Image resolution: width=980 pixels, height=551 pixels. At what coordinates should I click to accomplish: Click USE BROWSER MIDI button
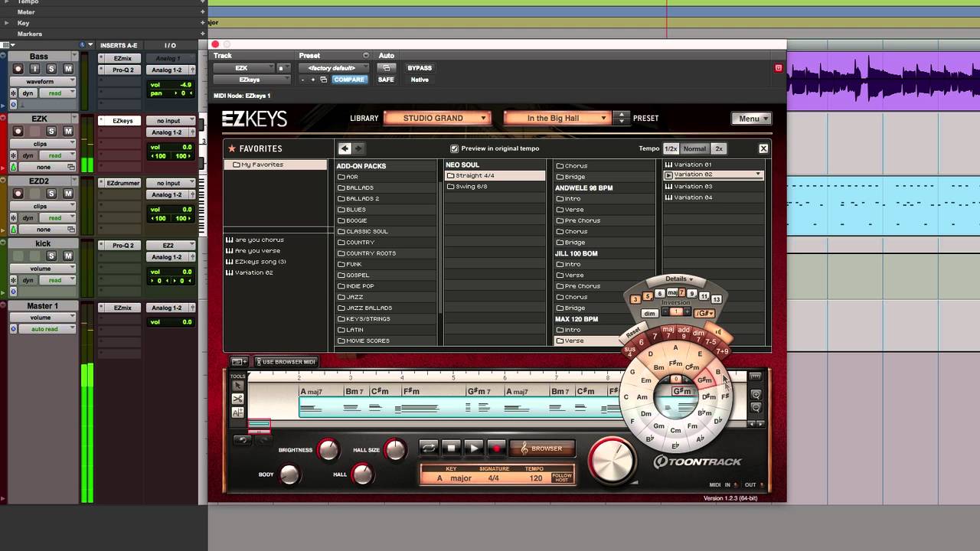[286, 362]
